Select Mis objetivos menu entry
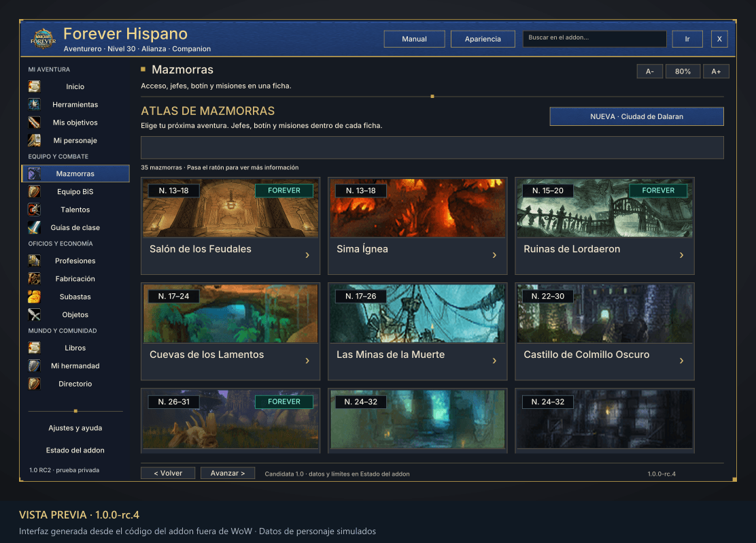The height and width of the screenshot is (543, 756). [x=75, y=122]
